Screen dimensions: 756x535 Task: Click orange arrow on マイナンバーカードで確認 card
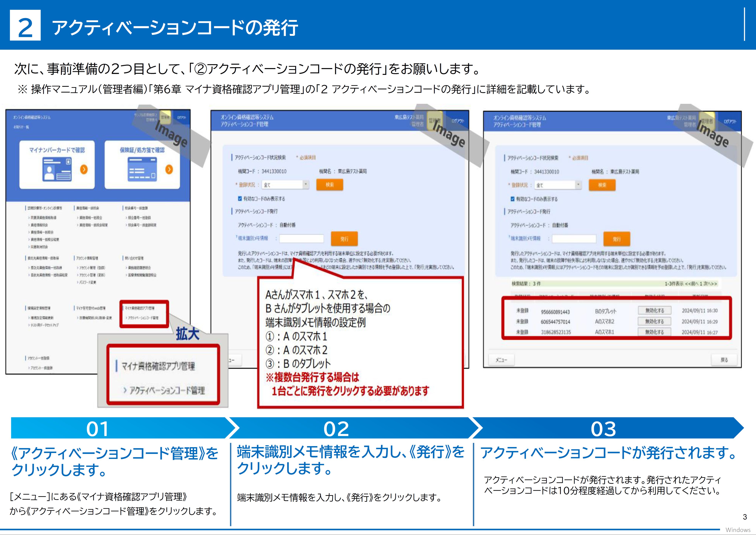84,169
